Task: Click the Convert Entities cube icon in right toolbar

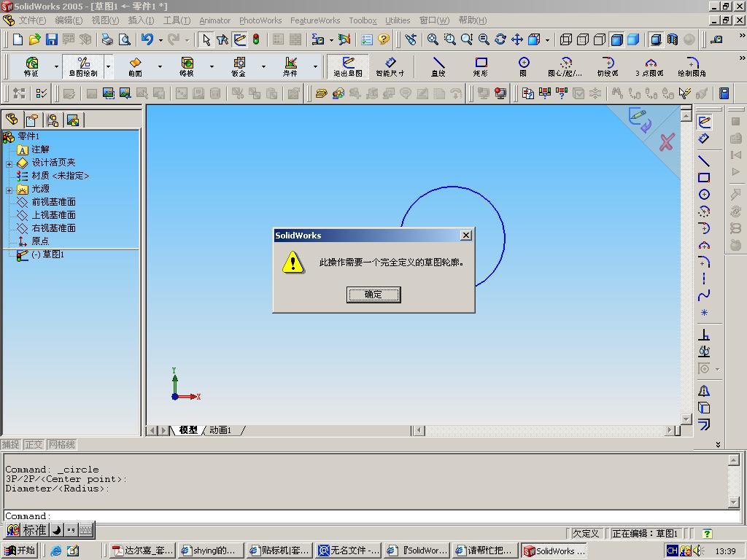Action: point(704,408)
